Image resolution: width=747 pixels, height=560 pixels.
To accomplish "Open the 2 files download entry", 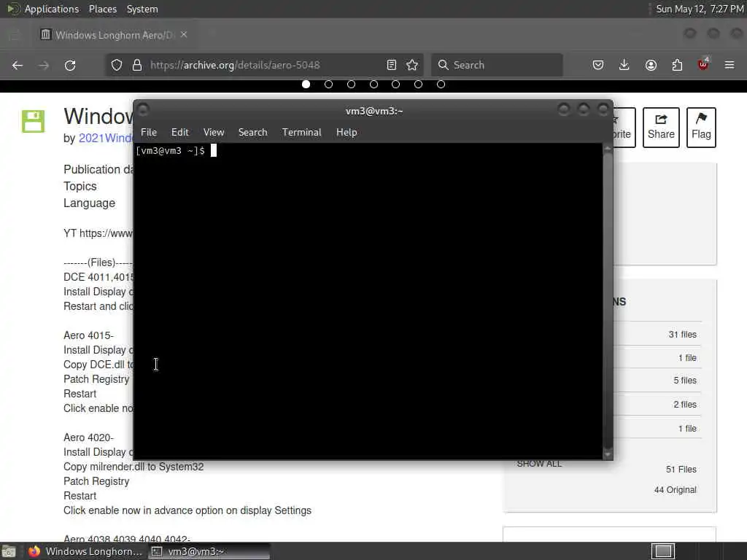I will tap(684, 404).
